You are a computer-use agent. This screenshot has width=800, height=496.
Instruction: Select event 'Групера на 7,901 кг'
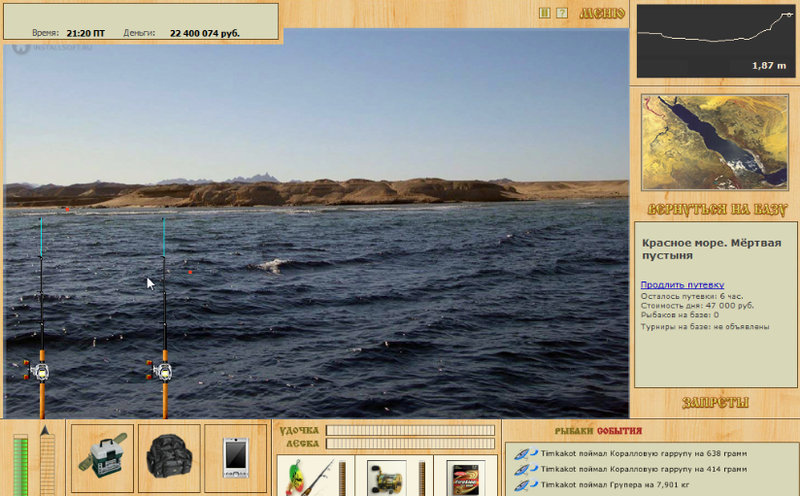617,484
